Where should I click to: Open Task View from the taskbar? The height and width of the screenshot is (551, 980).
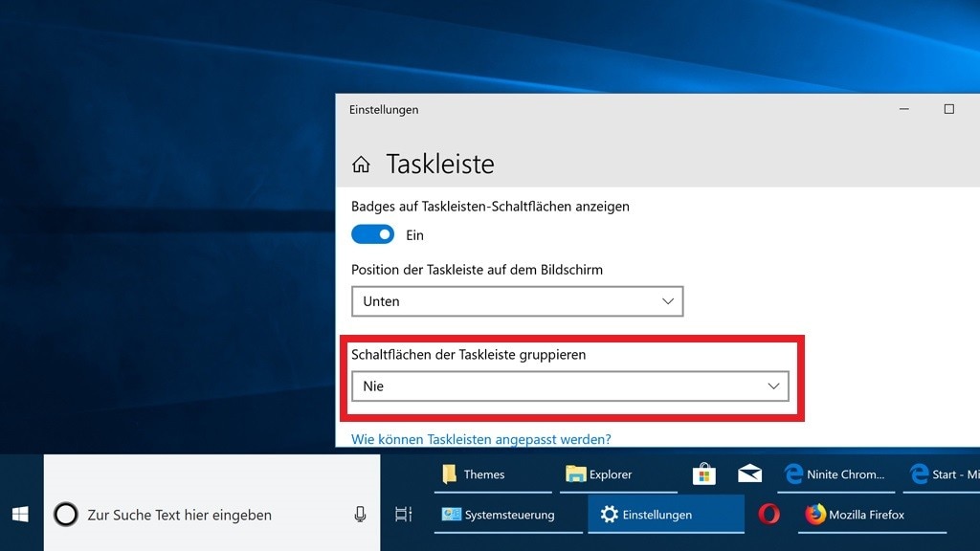point(403,514)
